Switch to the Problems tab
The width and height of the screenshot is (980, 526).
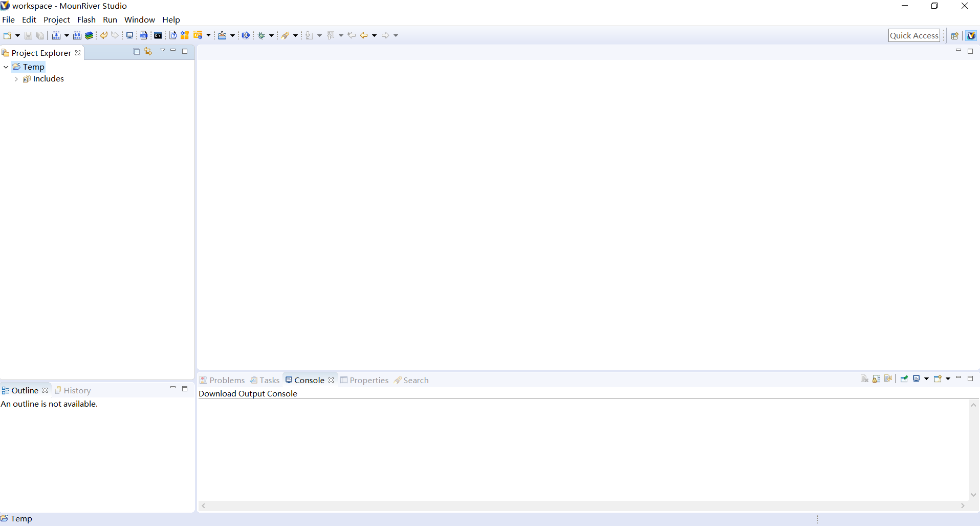click(227, 380)
